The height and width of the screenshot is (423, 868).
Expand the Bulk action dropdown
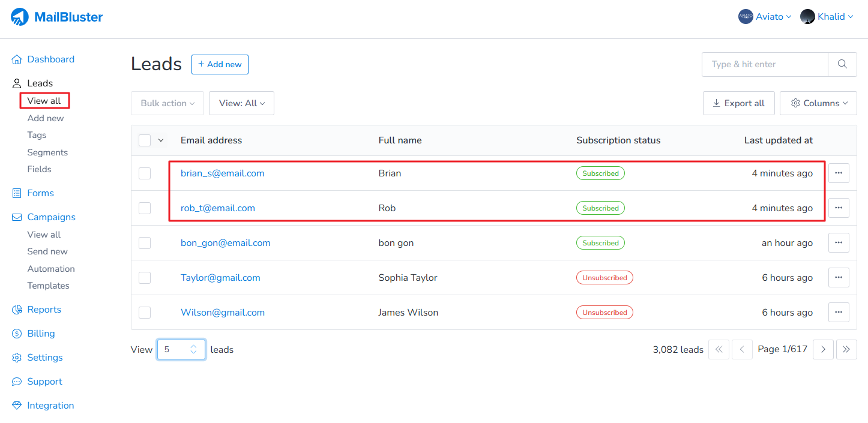click(x=167, y=103)
